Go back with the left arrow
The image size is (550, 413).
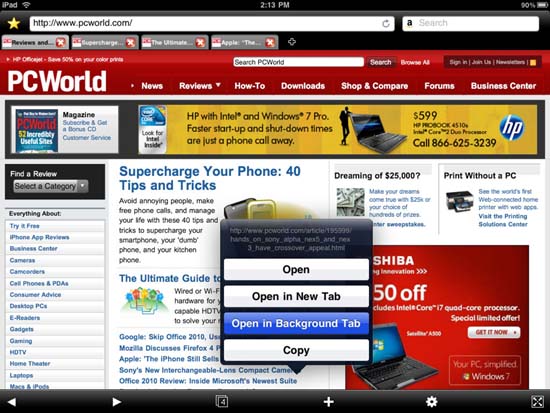(x=12, y=402)
